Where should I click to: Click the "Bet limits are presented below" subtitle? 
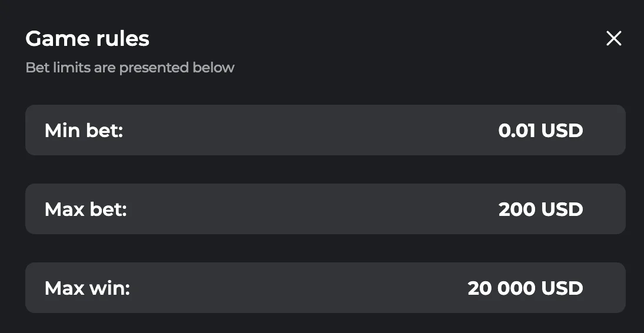[x=130, y=68]
